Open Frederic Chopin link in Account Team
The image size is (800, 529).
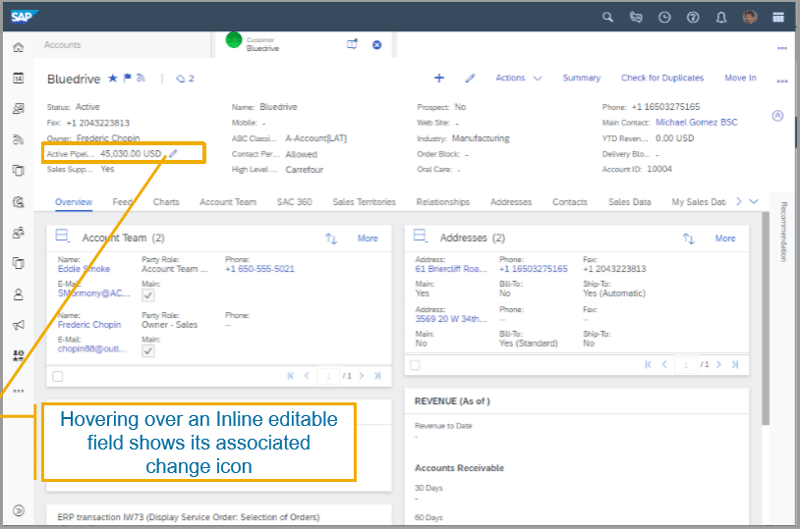click(89, 324)
